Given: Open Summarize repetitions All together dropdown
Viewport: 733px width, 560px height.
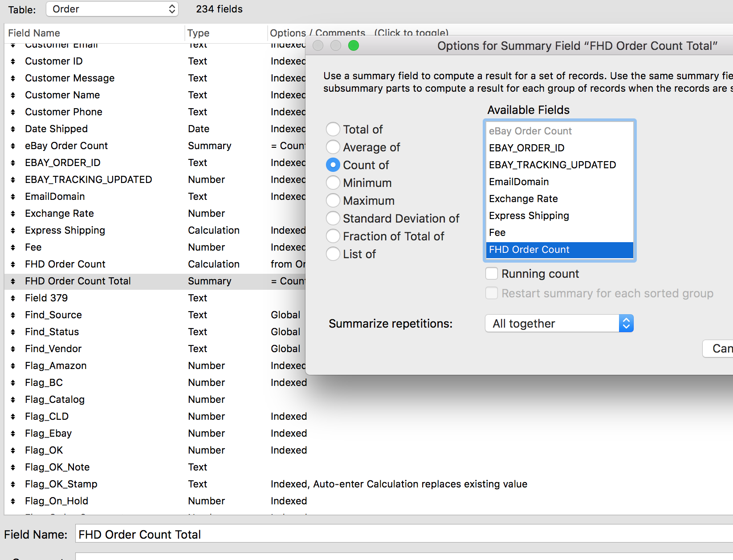Looking at the screenshot, I should (559, 324).
